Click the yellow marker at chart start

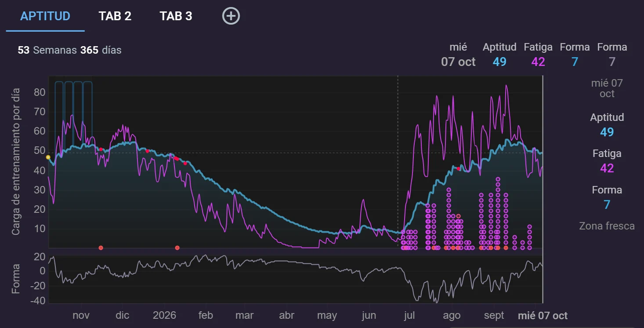pyautogui.click(x=48, y=157)
